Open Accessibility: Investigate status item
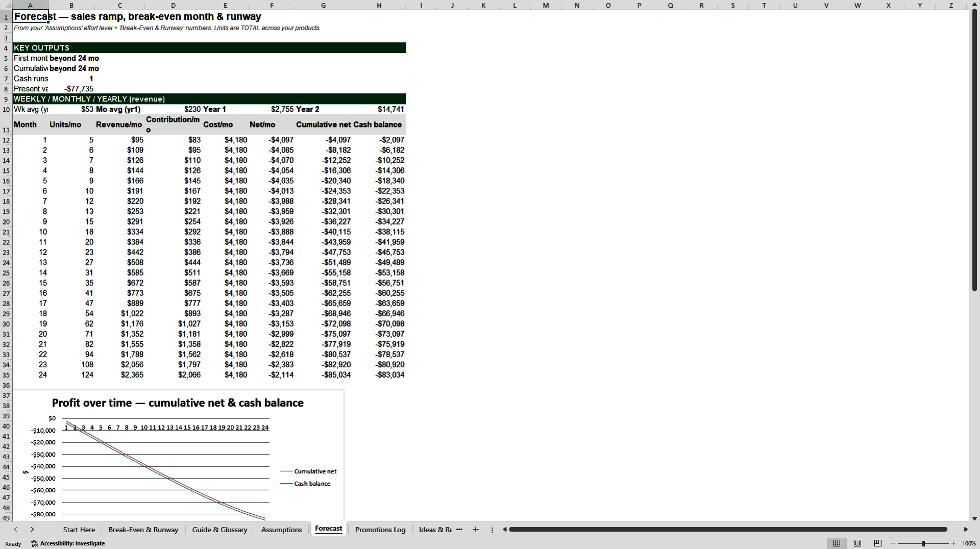This screenshot has width=980, height=549. (x=68, y=543)
